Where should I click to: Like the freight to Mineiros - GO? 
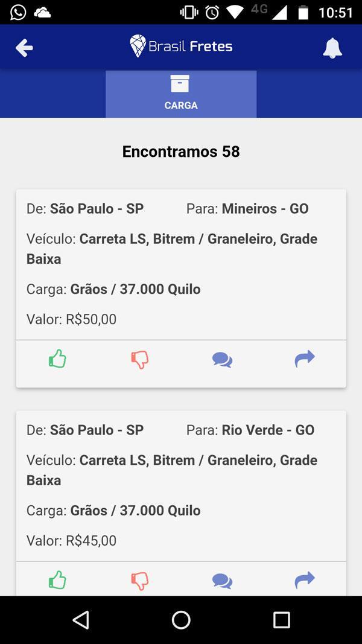[57, 359]
